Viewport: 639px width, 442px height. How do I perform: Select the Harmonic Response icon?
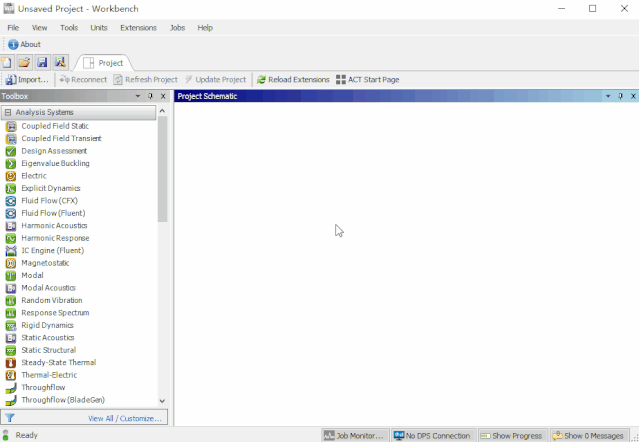tap(11, 238)
